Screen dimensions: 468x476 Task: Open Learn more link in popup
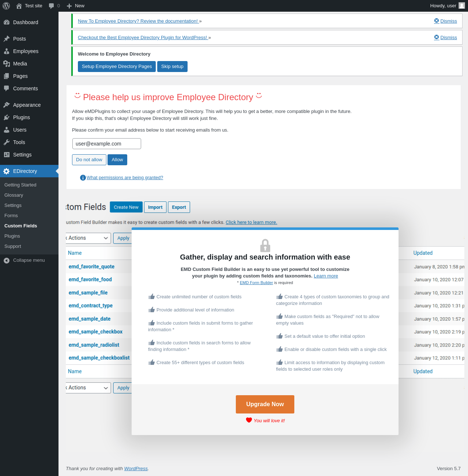point(326,276)
